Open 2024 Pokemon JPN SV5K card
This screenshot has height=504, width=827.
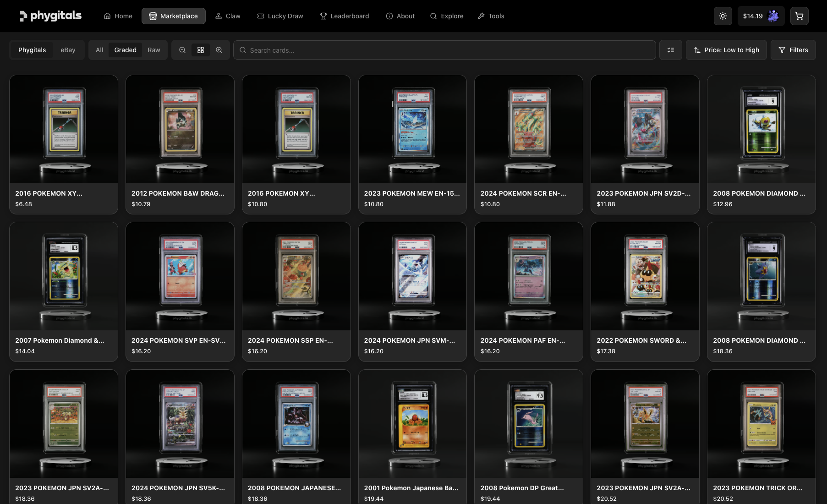click(180, 437)
